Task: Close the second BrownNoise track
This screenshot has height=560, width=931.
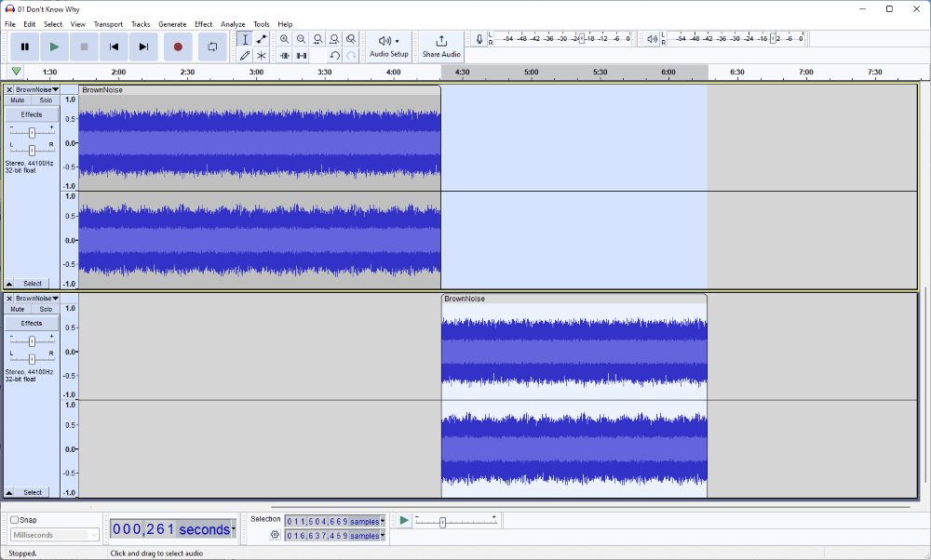Action: click(x=9, y=299)
